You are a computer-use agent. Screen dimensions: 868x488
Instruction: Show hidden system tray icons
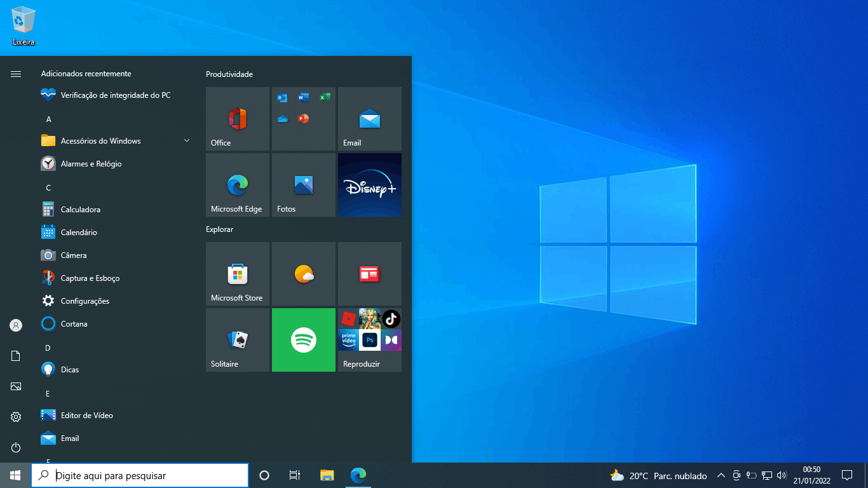pyautogui.click(x=721, y=475)
